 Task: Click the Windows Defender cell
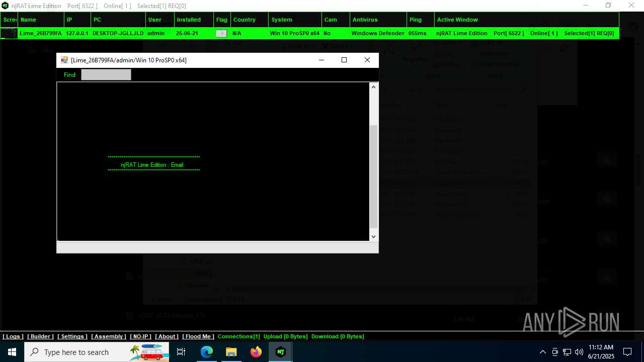click(x=378, y=33)
